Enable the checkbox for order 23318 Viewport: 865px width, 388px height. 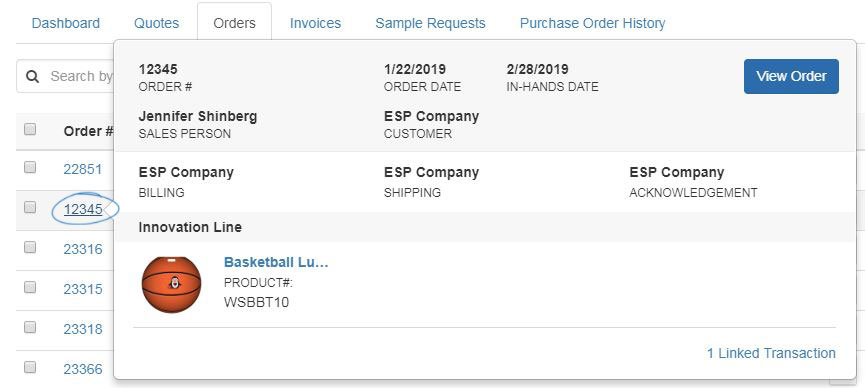tap(30, 327)
